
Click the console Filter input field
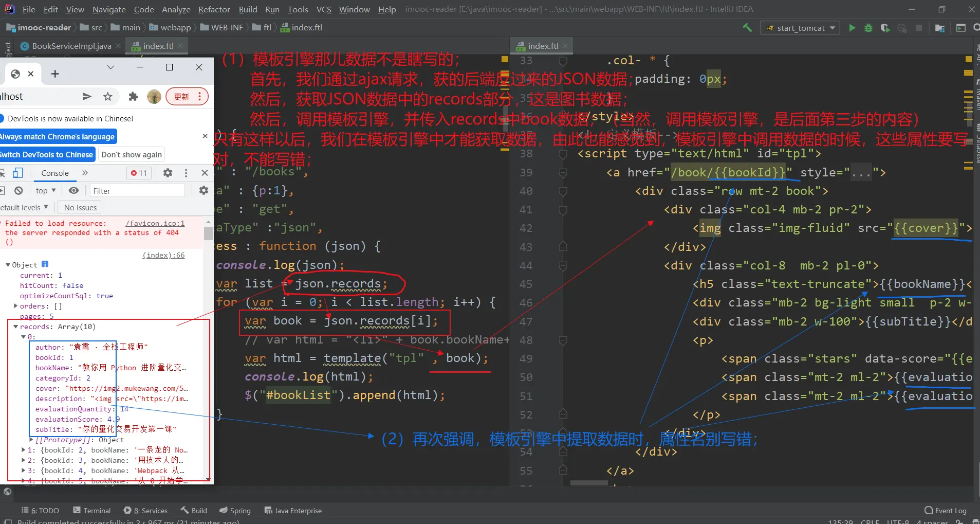coord(137,191)
